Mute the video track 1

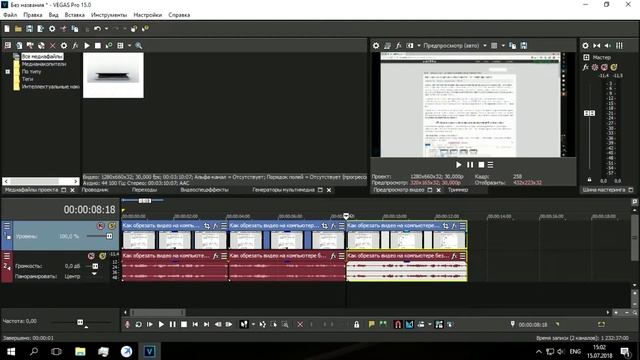pyautogui.click(x=100, y=226)
